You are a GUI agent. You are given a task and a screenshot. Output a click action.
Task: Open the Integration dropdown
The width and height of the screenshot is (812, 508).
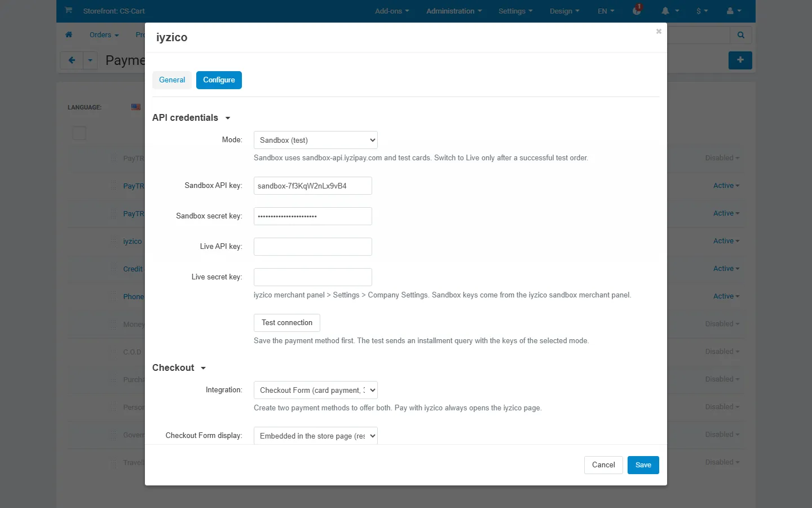(316, 390)
